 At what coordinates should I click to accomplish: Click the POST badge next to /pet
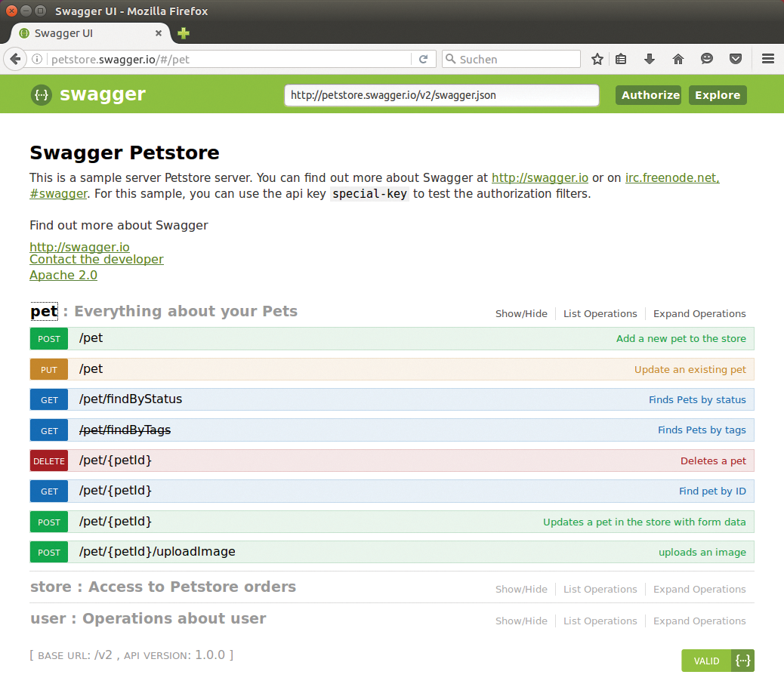pos(48,338)
